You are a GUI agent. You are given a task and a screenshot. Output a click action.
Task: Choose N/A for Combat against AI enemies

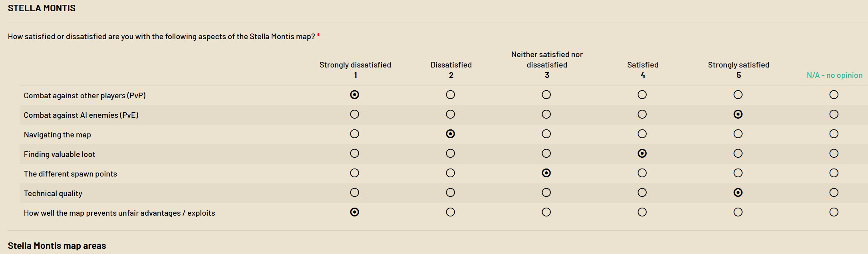point(834,114)
